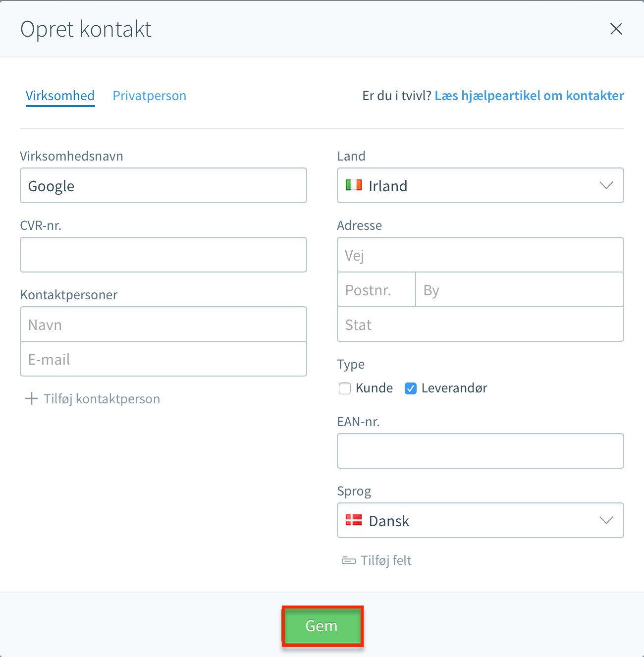Focus the Vej address field
The image size is (644, 657).
click(x=481, y=255)
